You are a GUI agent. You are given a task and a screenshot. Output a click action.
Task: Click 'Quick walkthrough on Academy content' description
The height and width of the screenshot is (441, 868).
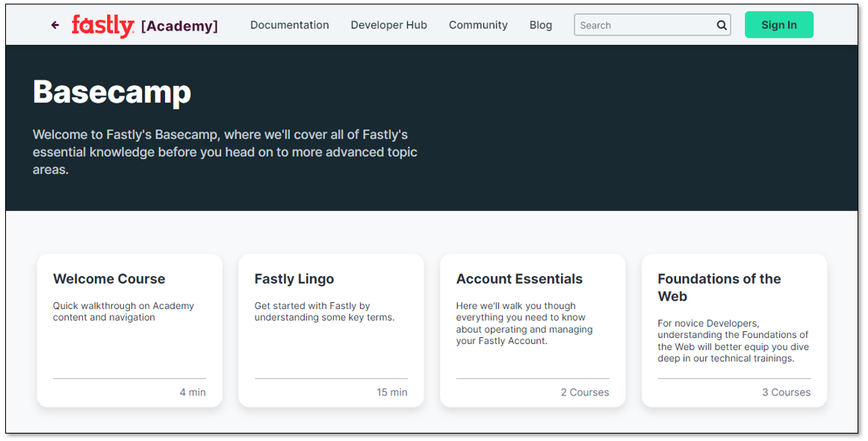(x=123, y=311)
